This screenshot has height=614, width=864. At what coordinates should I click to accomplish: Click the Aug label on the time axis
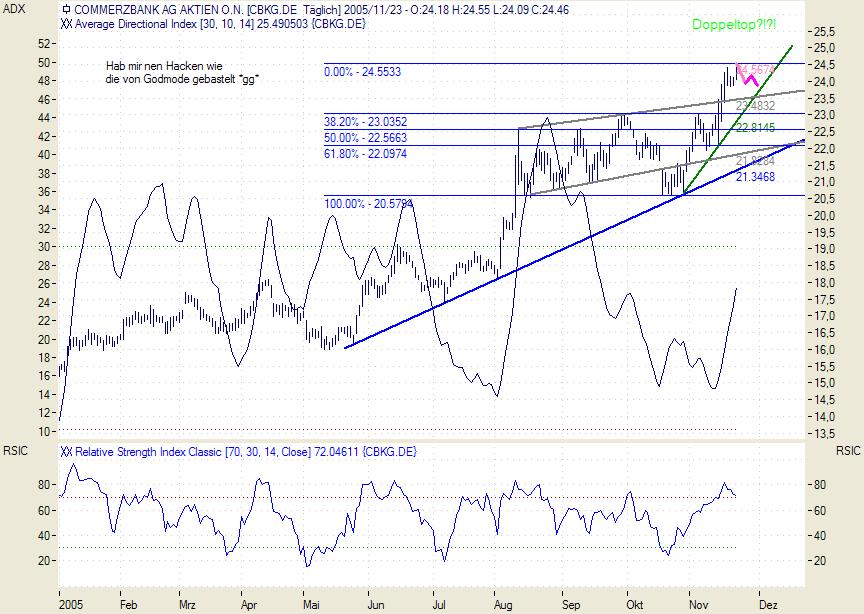(x=505, y=605)
